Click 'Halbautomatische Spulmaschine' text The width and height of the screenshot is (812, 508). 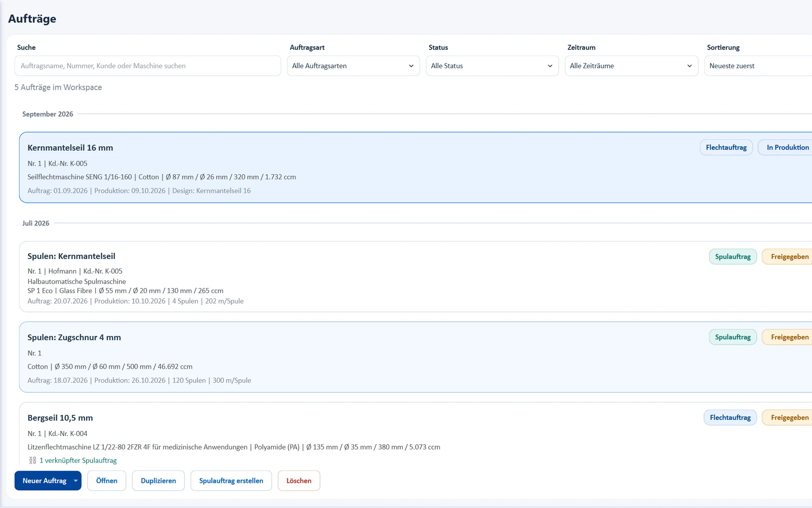tap(77, 281)
